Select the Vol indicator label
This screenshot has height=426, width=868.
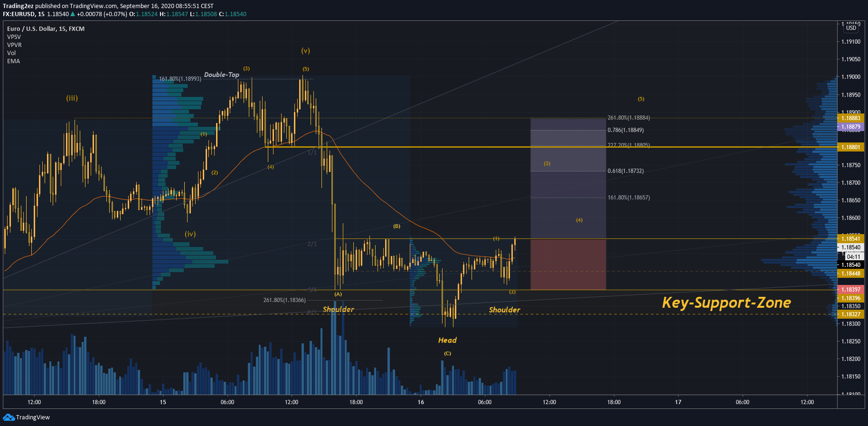(11, 53)
